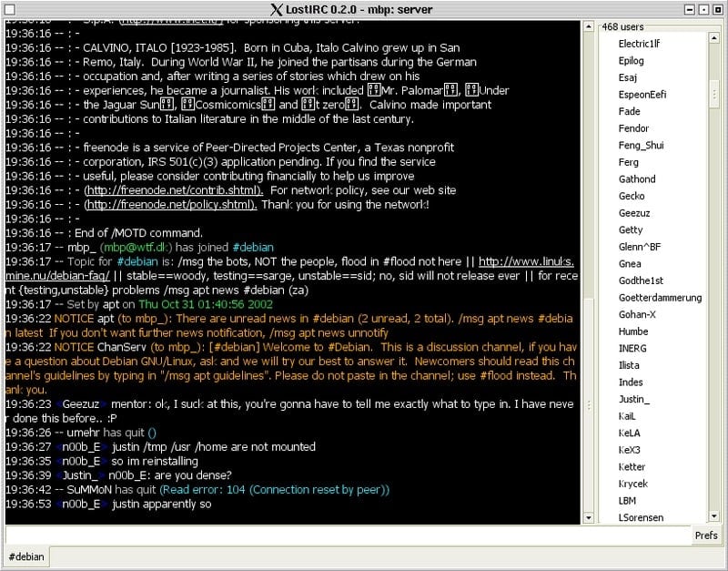Open the Prefs panel

(706, 535)
